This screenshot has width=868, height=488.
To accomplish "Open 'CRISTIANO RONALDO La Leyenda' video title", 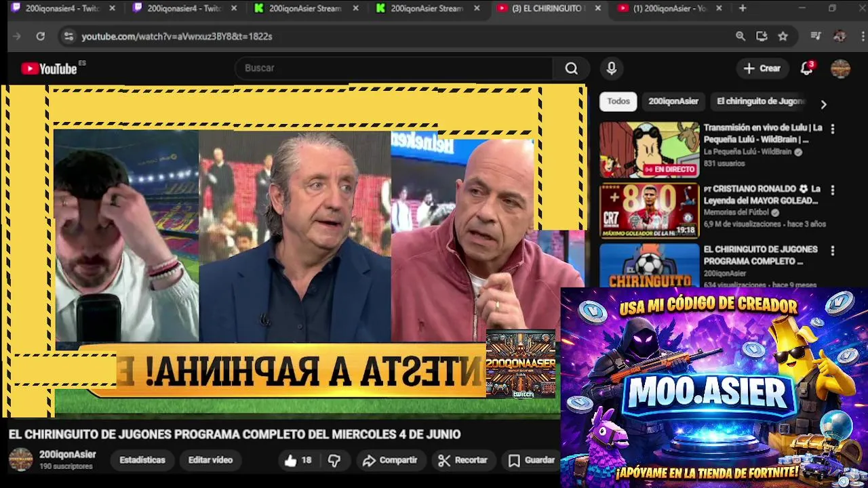I will click(x=762, y=195).
